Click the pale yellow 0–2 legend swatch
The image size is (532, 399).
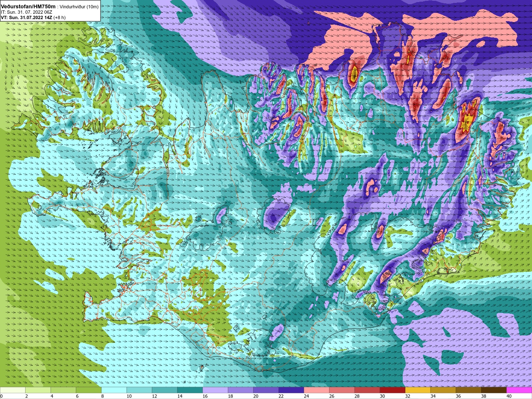click(13, 390)
